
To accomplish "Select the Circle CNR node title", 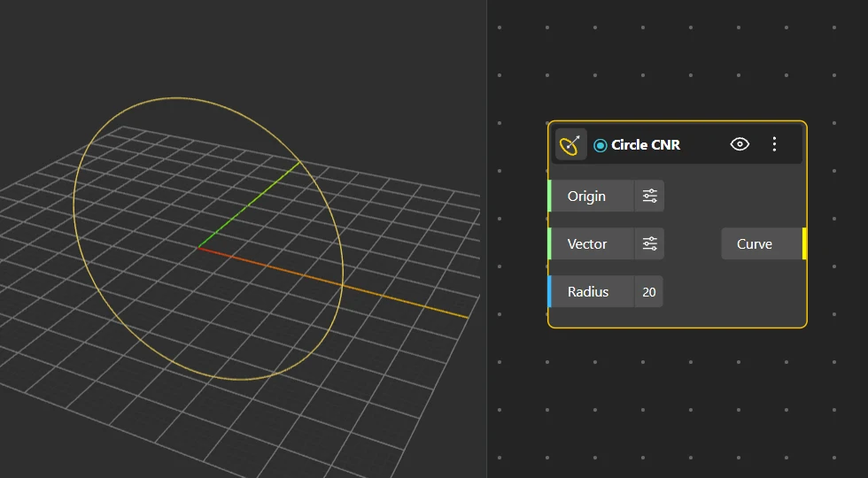I will [x=646, y=145].
